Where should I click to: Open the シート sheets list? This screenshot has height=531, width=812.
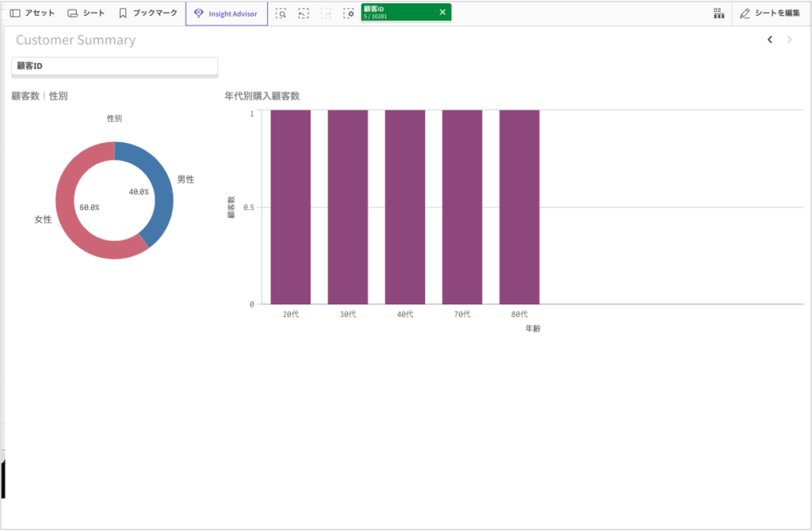point(86,13)
